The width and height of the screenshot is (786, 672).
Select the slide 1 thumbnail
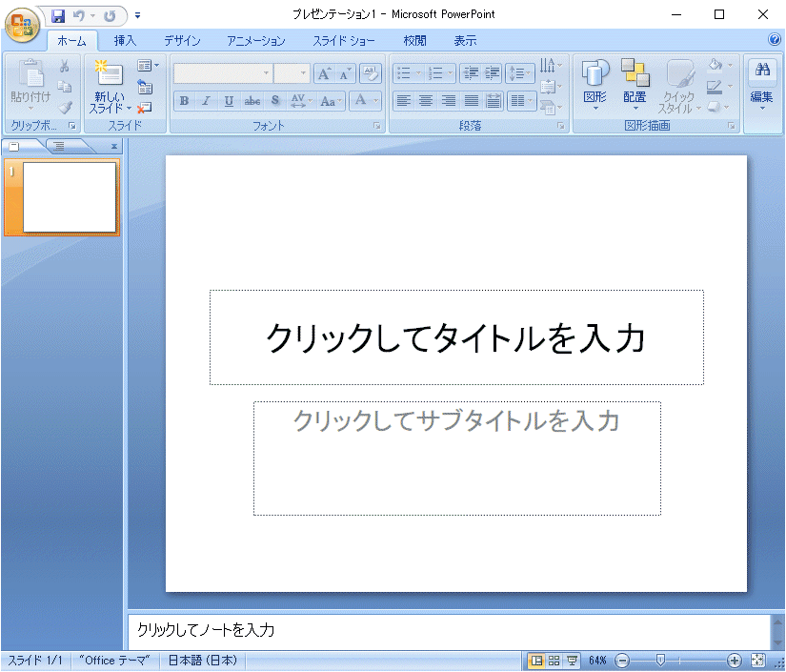coord(69,196)
